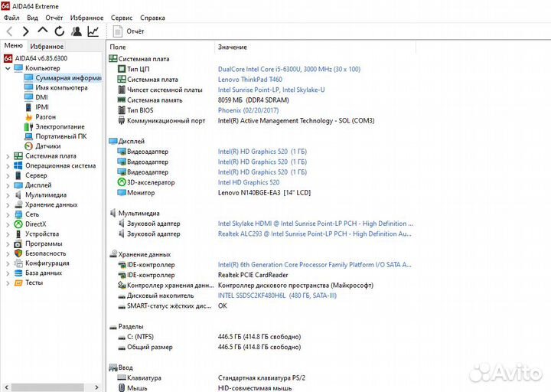Click the Разгон flame icon

(29, 116)
